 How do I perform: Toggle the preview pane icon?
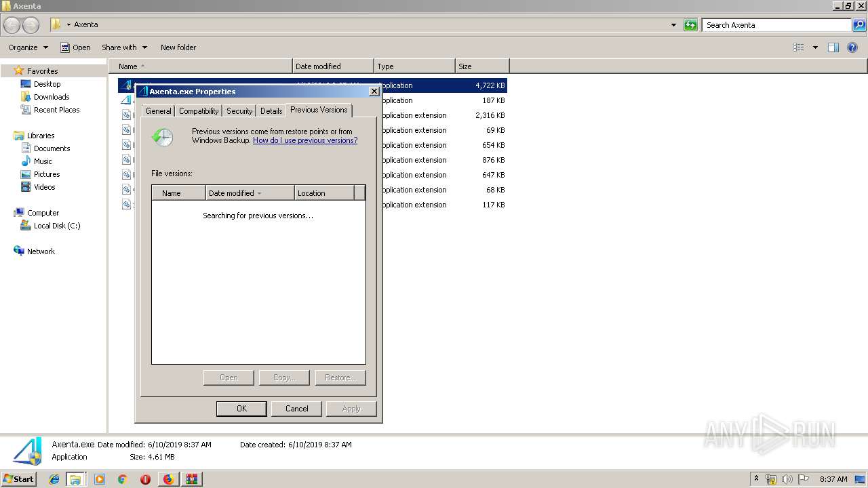point(833,47)
